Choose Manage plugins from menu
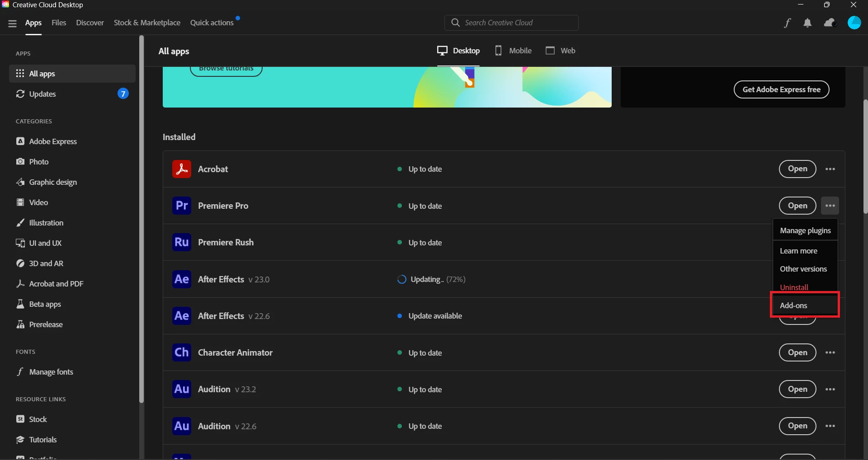Image resolution: width=868 pixels, height=460 pixels. [x=805, y=230]
